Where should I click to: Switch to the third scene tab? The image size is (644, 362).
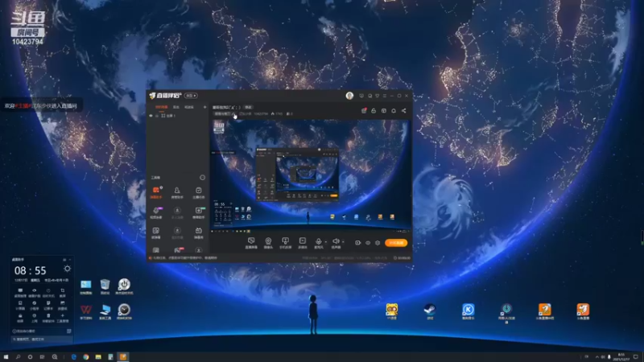(189, 107)
